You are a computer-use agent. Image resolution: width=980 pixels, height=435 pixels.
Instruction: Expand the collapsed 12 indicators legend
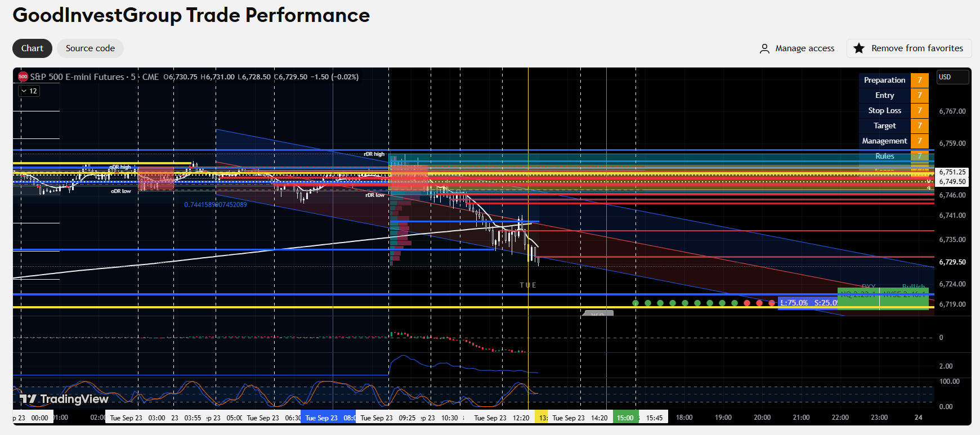tap(29, 91)
